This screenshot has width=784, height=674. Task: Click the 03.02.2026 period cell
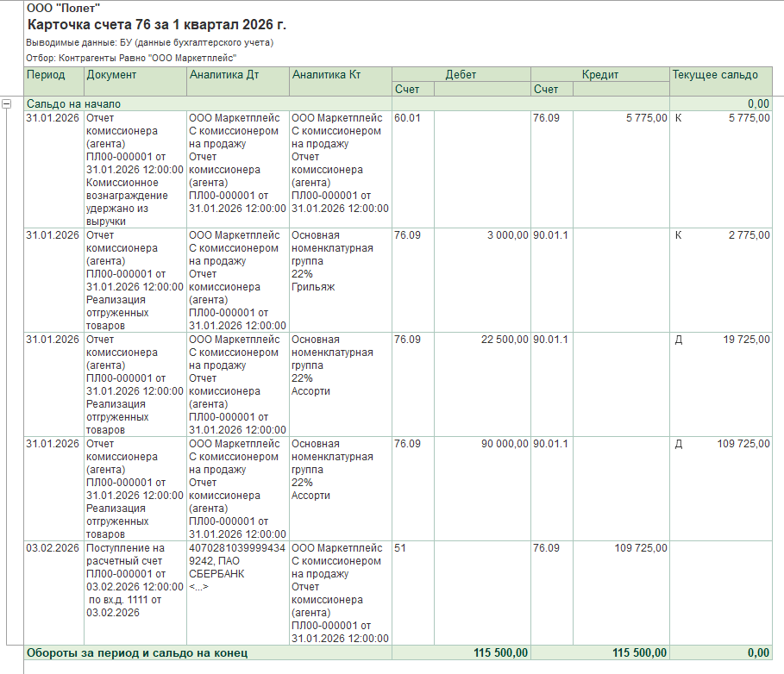pyautogui.click(x=53, y=548)
